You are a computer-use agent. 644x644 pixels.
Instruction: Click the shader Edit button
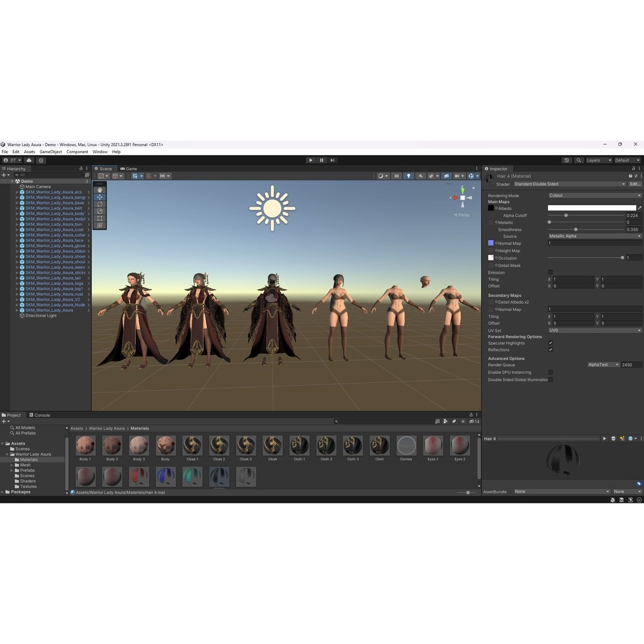click(x=634, y=184)
